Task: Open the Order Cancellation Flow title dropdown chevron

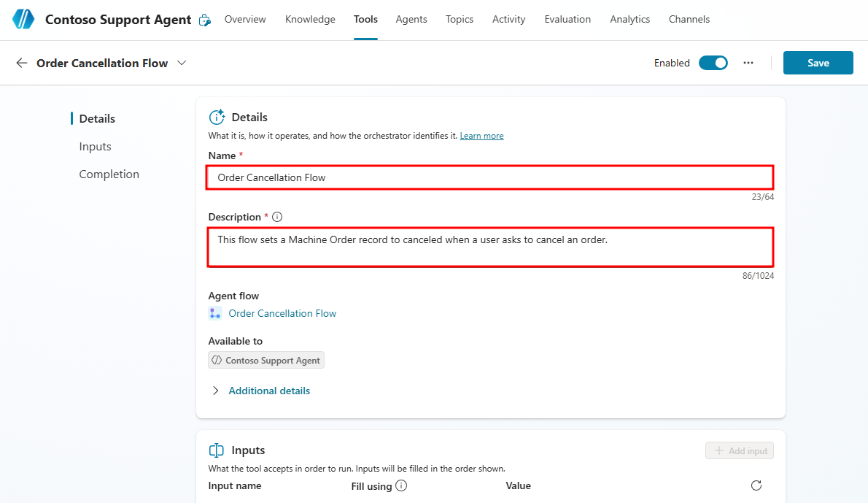Action: 182,64
